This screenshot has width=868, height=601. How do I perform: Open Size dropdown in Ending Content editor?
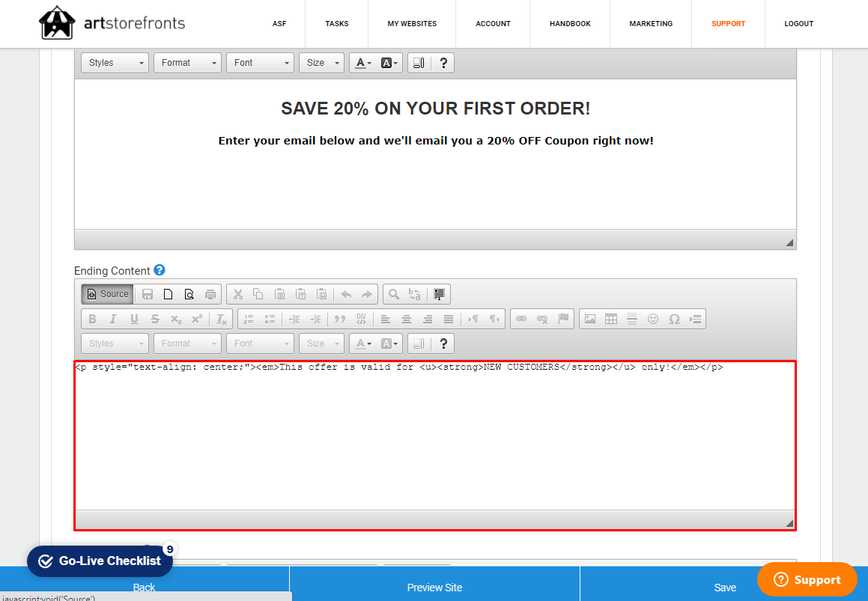(x=321, y=344)
